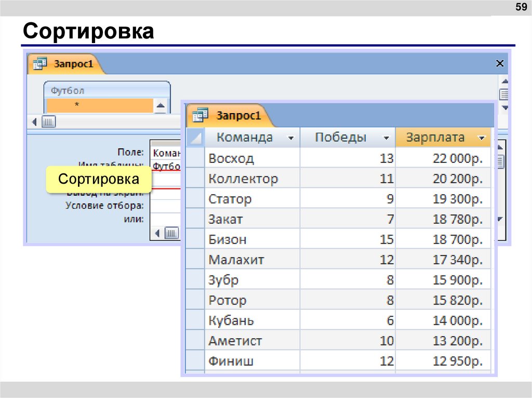Click the query icon on the design view Запрос1 tab
Viewport: 532px width, 398px height.
[x=39, y=63]
